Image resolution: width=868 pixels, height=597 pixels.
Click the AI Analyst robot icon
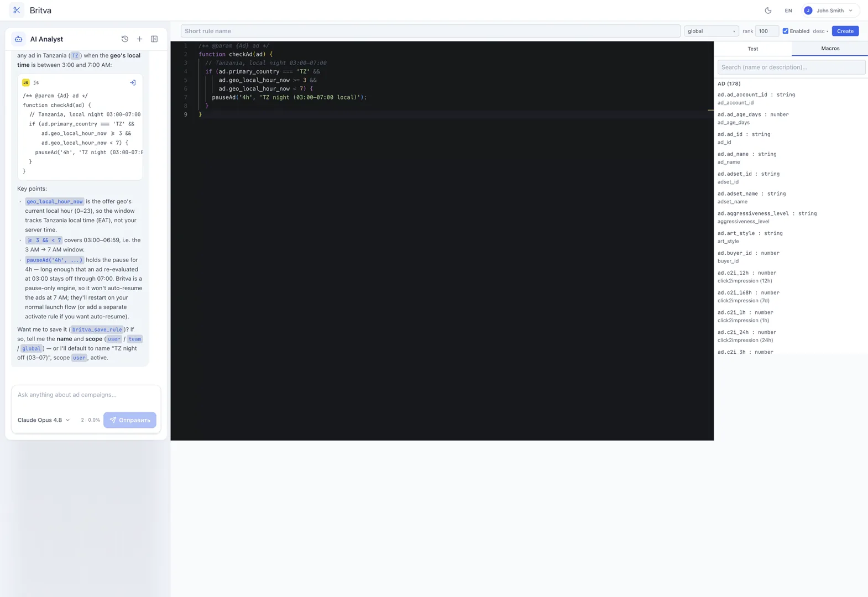pyautogui.click(x=19, y=39)
